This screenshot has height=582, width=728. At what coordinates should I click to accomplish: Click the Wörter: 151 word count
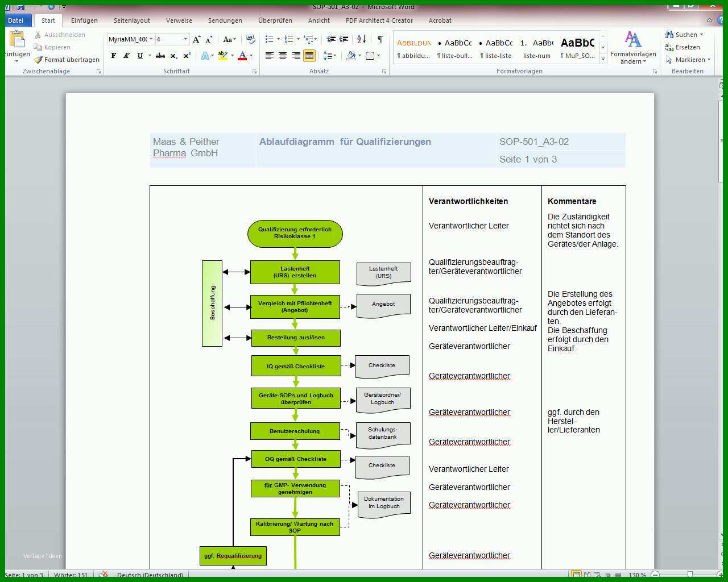tap(71, 575)
